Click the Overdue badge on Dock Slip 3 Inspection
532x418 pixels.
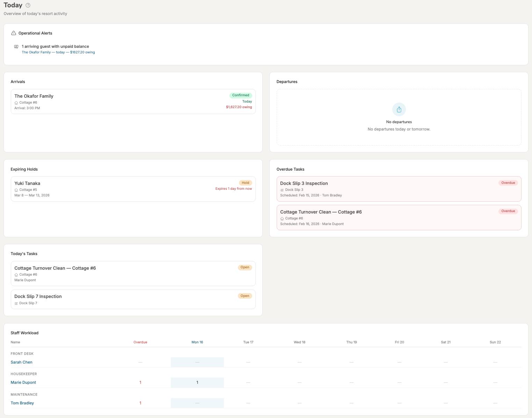pos(508,182)
